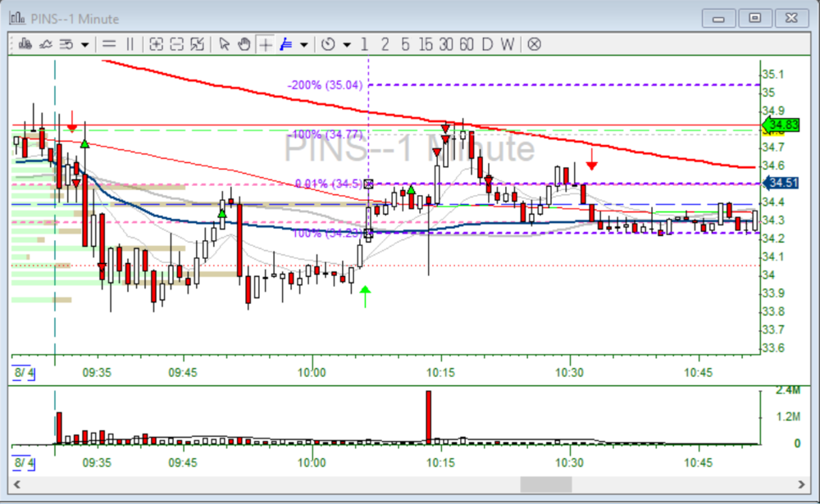Click the fit-to-window zoom icon
Image resolution: width=820 pixels, height=504 pixels.
pyautogui.click(x=198, y=44)
